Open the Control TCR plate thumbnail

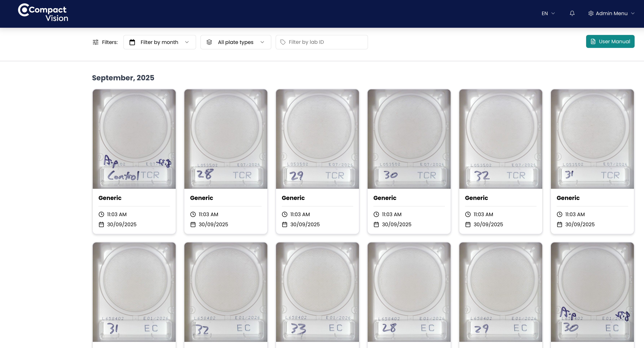tap(134, 139)
